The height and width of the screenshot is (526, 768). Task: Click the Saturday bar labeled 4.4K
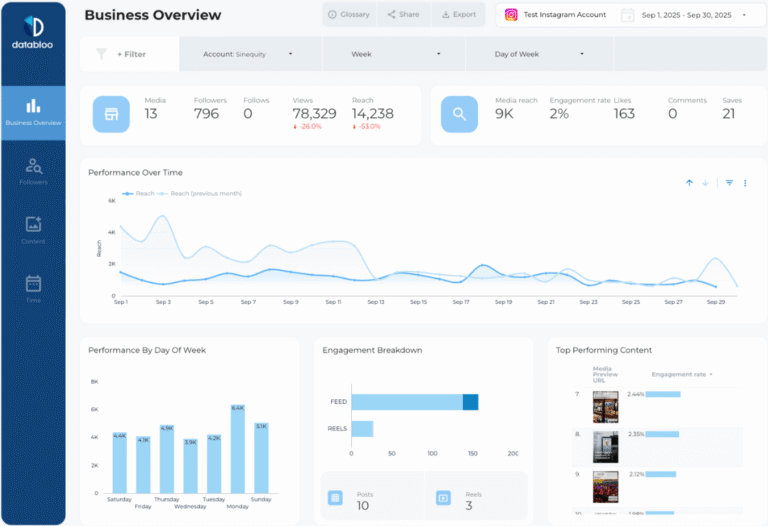click(x=120, y=462)
